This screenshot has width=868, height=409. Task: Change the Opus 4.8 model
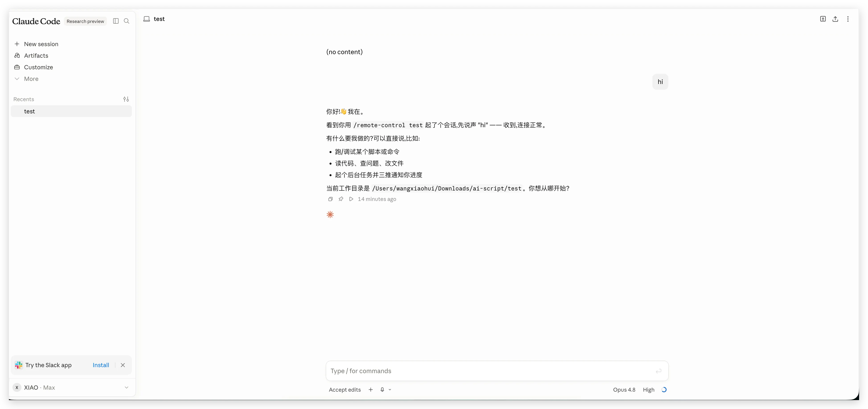pos(624,390)
